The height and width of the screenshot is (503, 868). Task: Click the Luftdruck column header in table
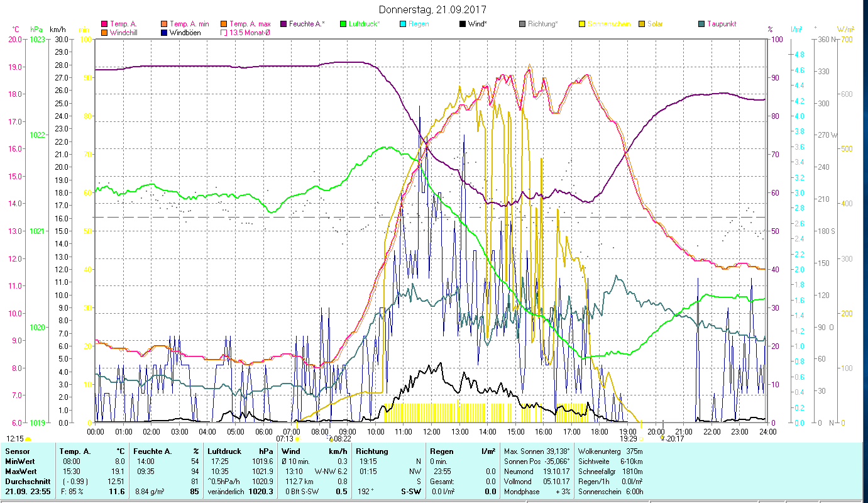[x=224, y=451]
